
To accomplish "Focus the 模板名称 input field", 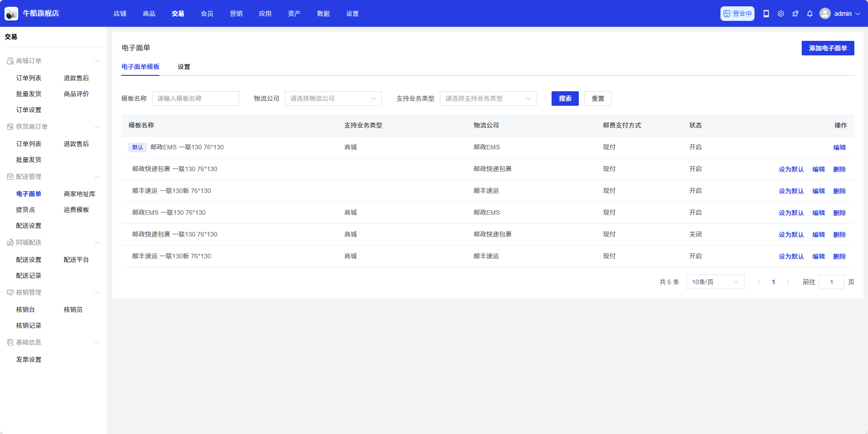I will 195,99.
